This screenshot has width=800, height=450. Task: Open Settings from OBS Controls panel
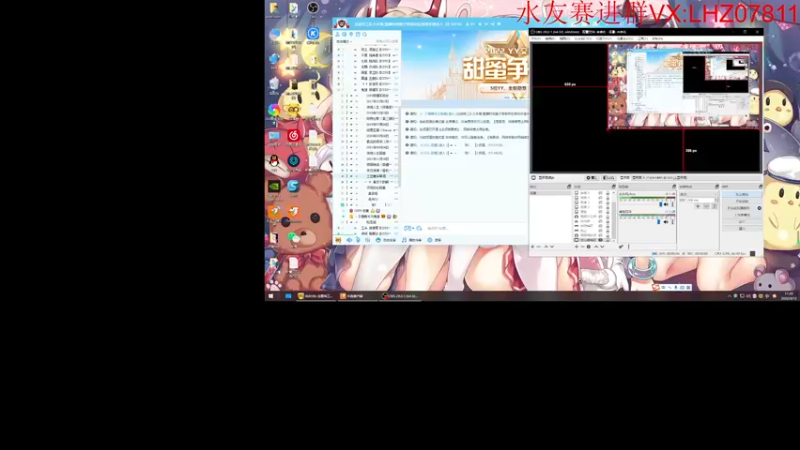tap(742, 221)
